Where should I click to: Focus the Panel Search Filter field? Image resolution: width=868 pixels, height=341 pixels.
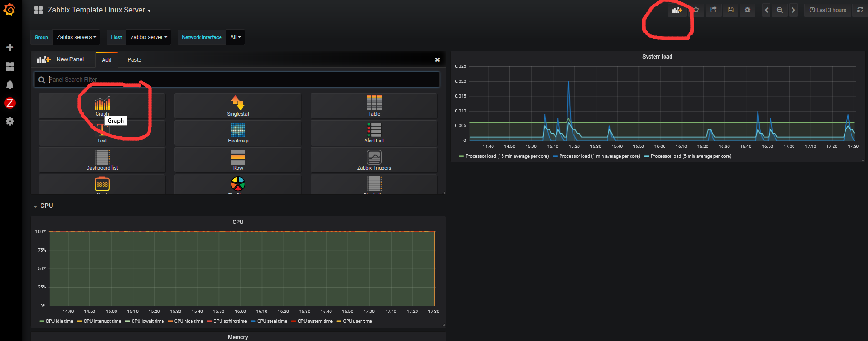coord(237,80)
